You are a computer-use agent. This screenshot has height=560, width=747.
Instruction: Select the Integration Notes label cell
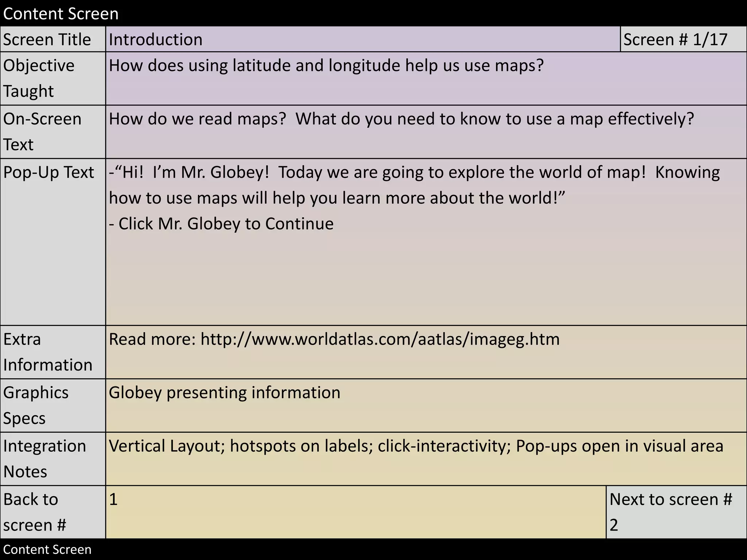pyautogui.click(x=53, y=458)
